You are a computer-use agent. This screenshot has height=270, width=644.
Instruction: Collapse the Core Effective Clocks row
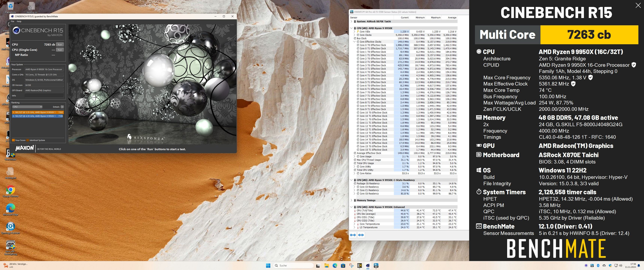[355, 42]
